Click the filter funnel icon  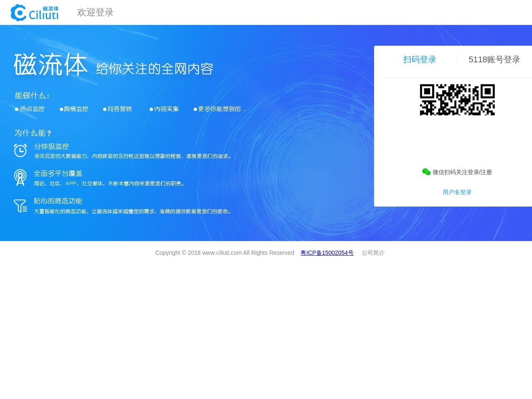coord(20,206)
